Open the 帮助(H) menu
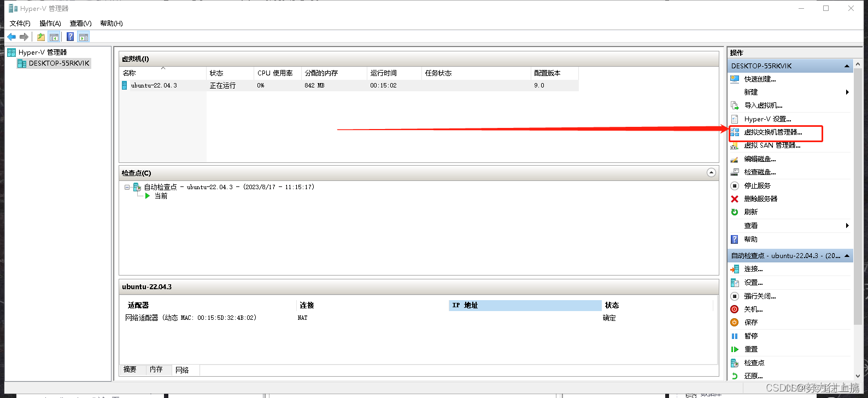The image size is (868, 398). point(112,24)
